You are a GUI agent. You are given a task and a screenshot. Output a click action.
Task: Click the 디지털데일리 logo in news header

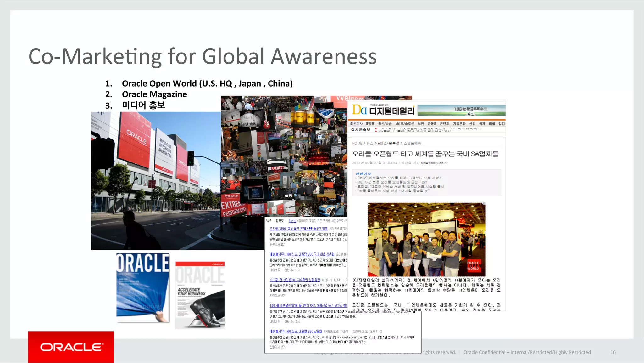tap(383, 110)
